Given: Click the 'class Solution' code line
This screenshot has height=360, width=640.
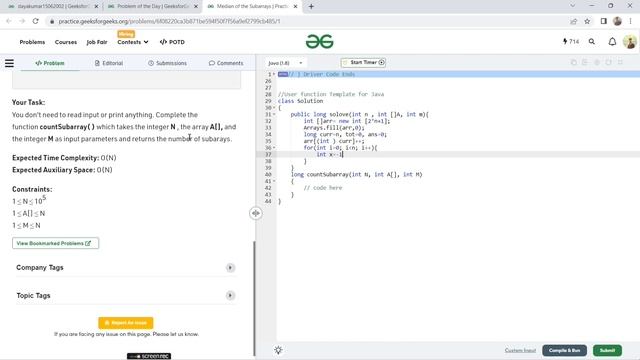Looking at the screenshot, I should coord(300,101).
